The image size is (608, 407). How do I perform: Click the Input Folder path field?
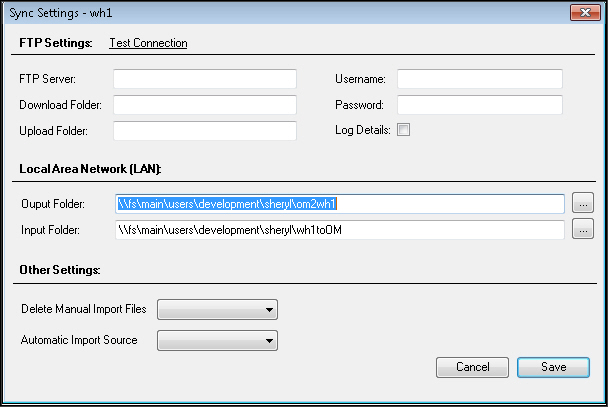pyautogui.click(x=340, y=230)
